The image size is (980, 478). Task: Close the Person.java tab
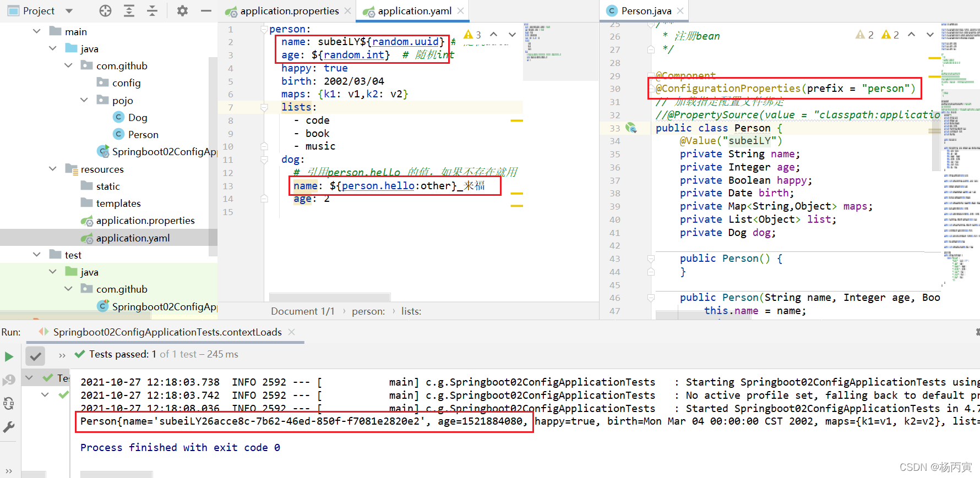(x=680, y=11)
